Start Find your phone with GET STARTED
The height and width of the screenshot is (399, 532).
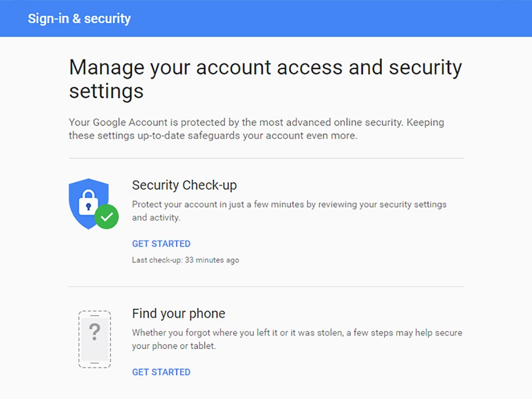click(x=161, y=372)
